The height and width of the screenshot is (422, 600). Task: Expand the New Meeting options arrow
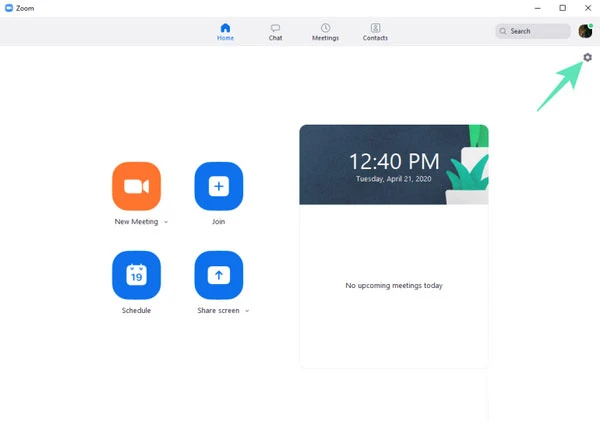166,222
